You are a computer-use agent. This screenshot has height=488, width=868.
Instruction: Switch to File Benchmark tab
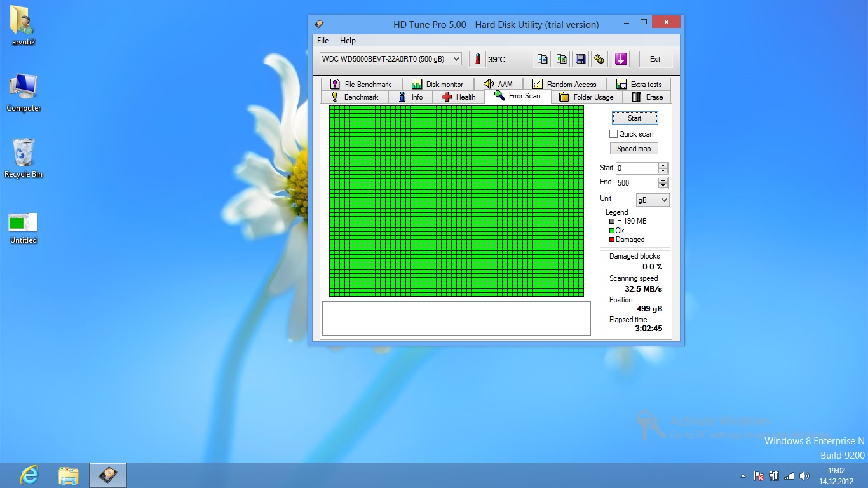click(x=360, y=84)
